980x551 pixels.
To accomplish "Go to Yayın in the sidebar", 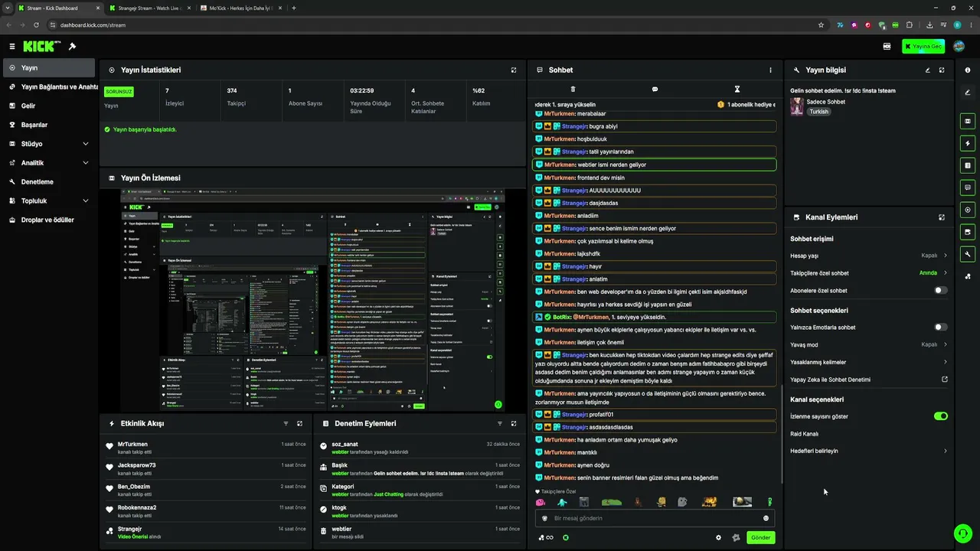I will coord(47,68).
